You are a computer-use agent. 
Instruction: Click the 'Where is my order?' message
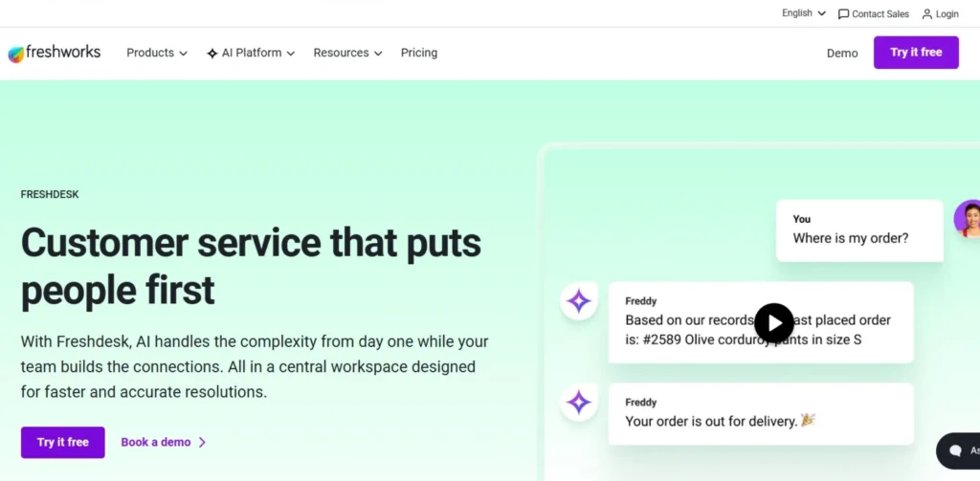click(x=851, y=238)
